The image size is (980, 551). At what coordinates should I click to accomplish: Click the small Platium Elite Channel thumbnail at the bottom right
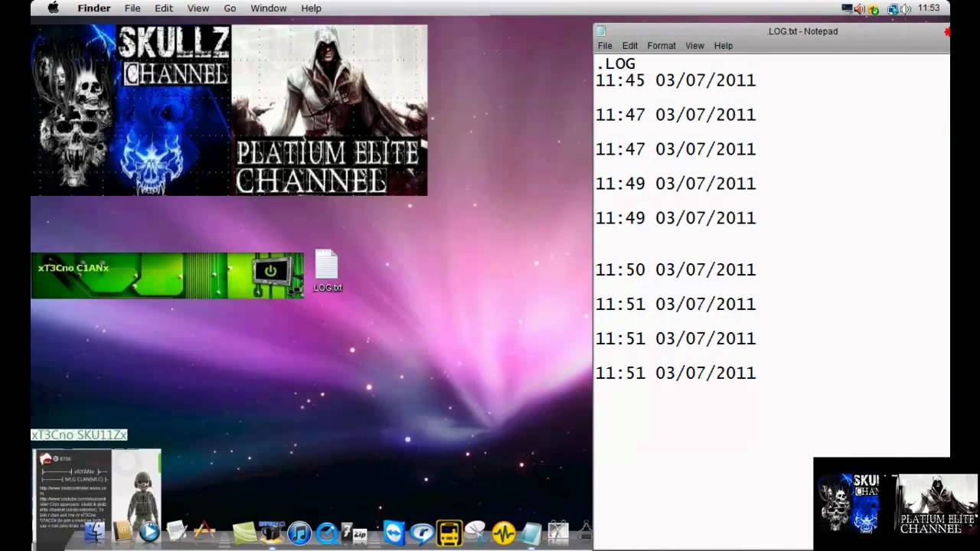937,503
